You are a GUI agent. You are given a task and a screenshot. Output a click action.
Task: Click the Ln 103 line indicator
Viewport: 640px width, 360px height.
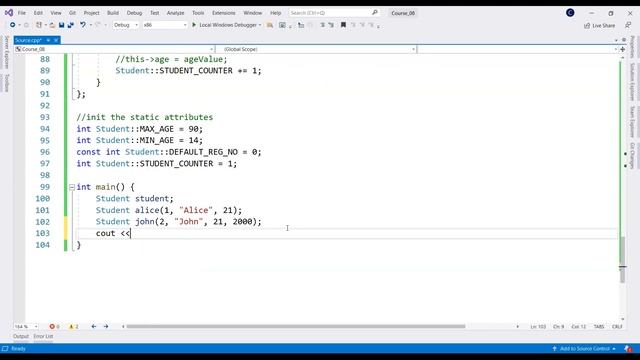coord(538,326)
